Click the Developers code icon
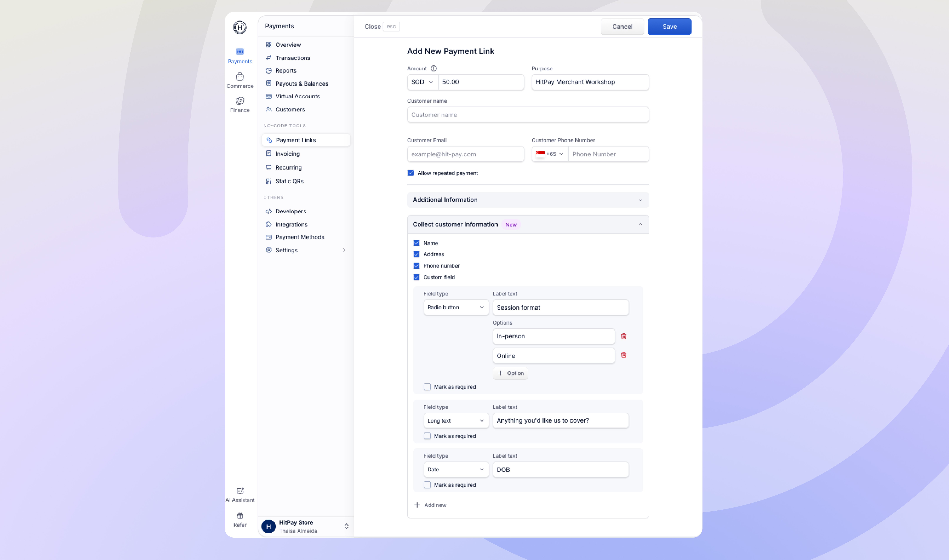The height and width of the screenshot is (560, 949). point(269,211)
